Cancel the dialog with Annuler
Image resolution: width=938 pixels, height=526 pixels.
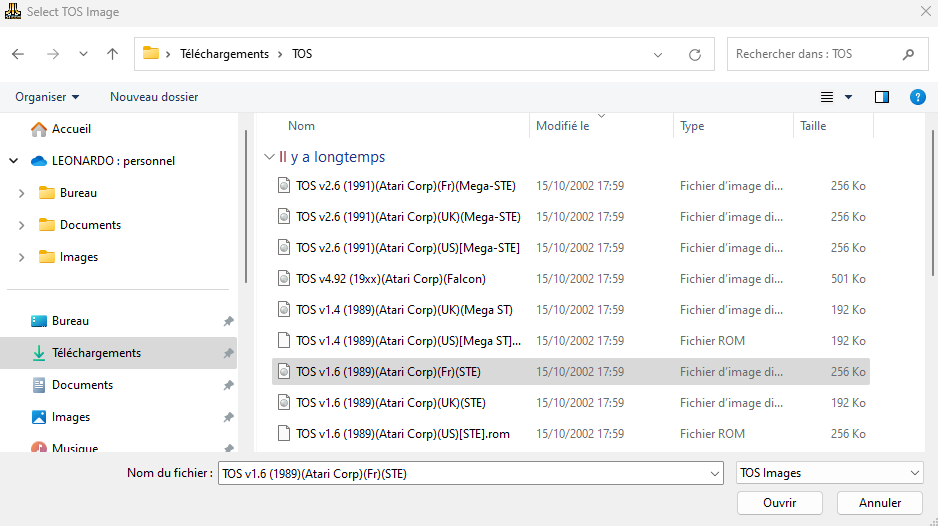click(880, 503)
